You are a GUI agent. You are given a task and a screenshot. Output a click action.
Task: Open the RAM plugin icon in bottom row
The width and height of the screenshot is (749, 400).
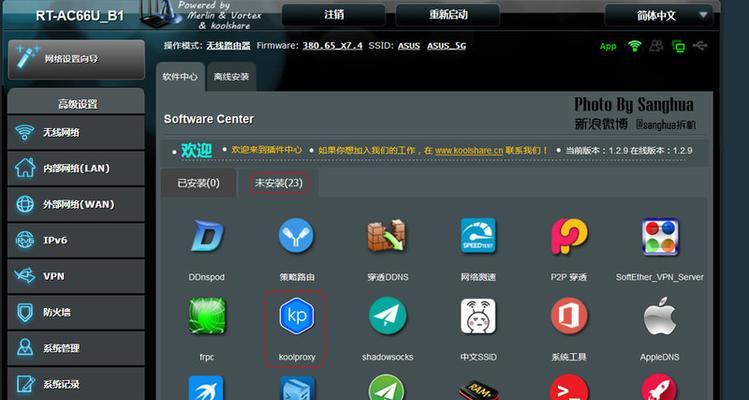[478, 389]
